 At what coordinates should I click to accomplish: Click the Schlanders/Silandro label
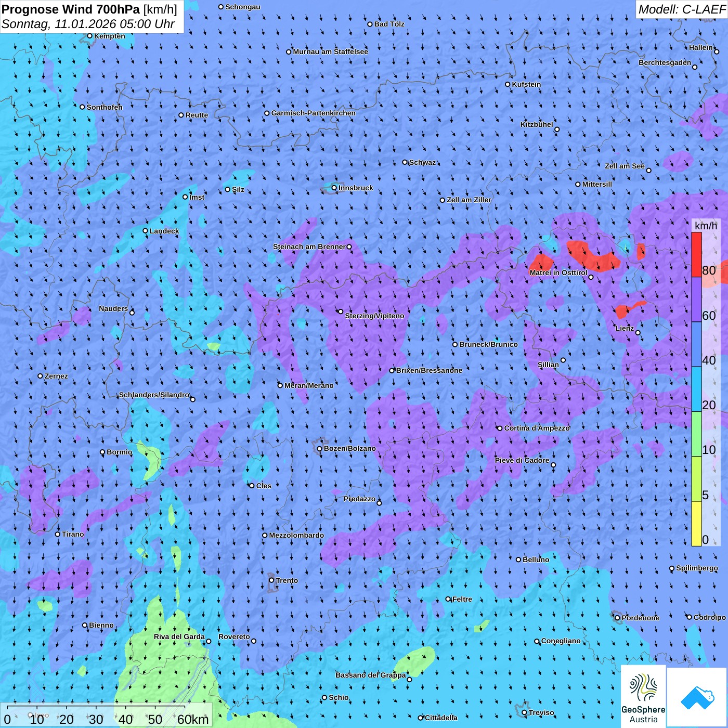[154, 395]
